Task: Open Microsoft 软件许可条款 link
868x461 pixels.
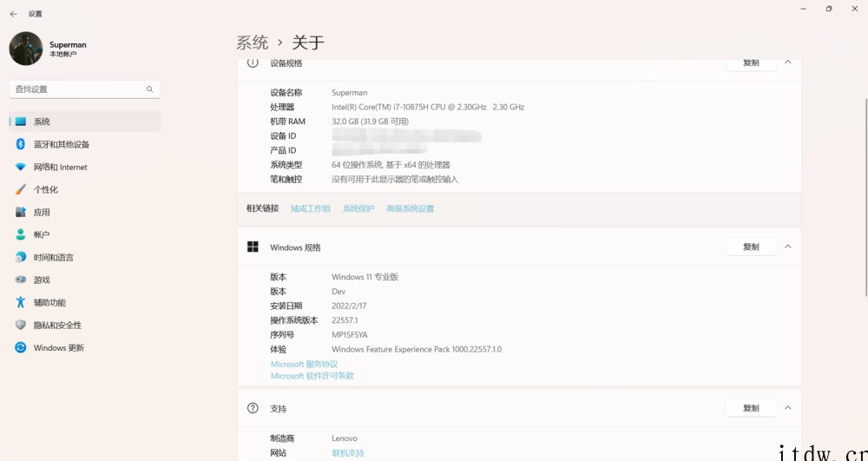Action: [x=312, y=376]
